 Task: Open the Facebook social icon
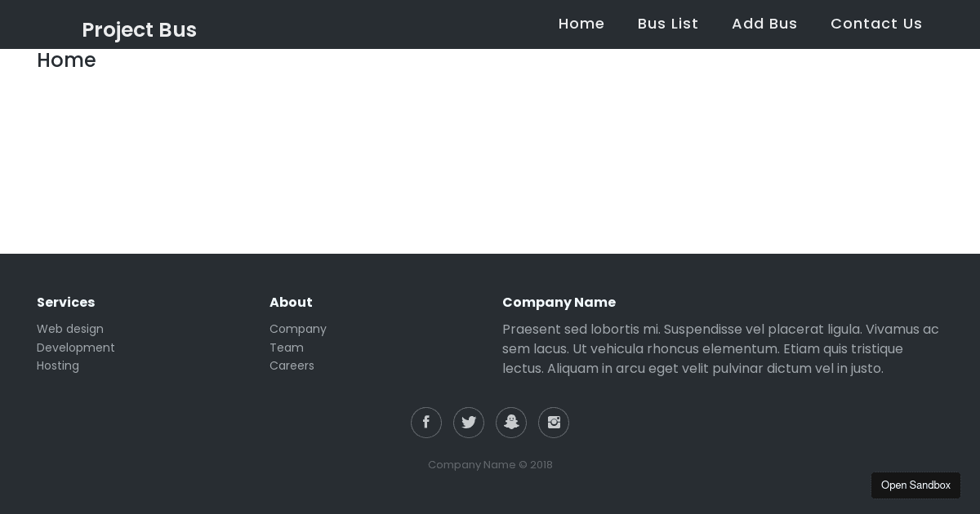coord(426,423)
